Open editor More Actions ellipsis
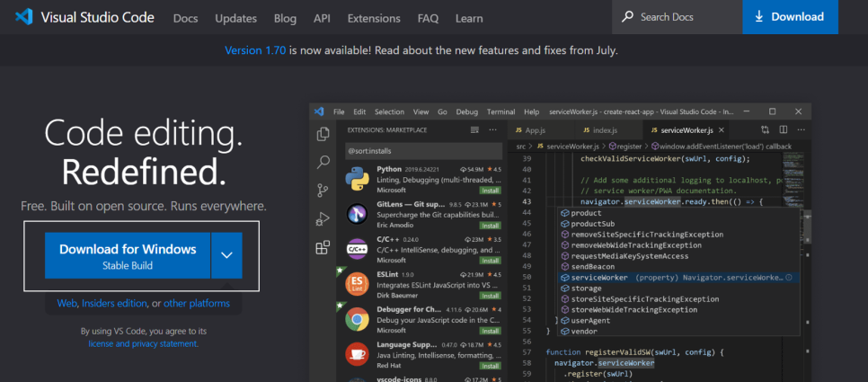Image resolution: width=868 pixels, height=382 pixels. tap(801, 130)
